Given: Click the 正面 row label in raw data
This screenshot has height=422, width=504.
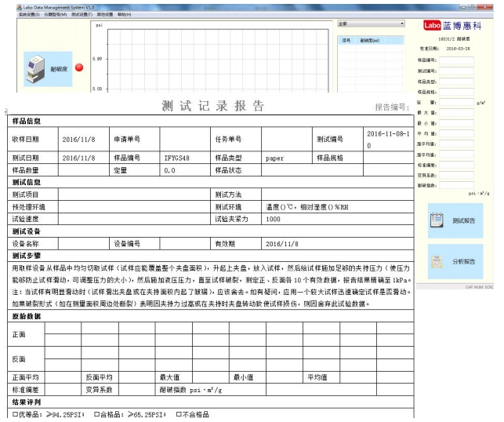Looking at the screenshot, I should [19, 334].
